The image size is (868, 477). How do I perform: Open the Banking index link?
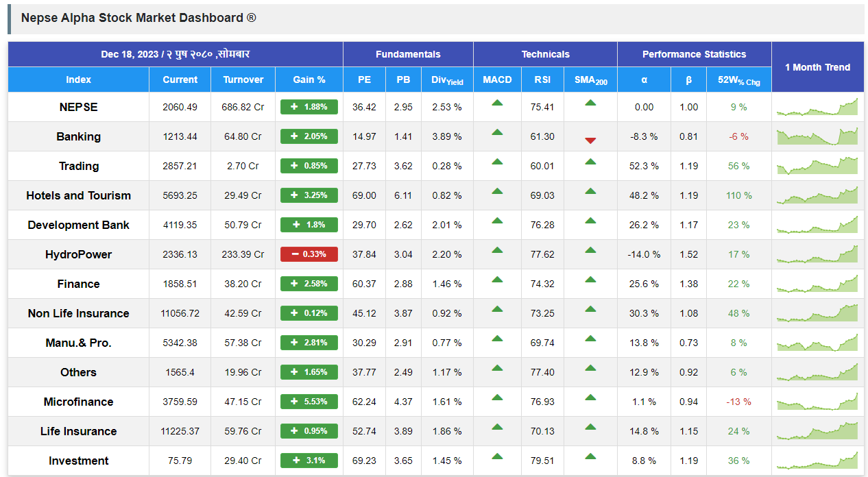79,137
